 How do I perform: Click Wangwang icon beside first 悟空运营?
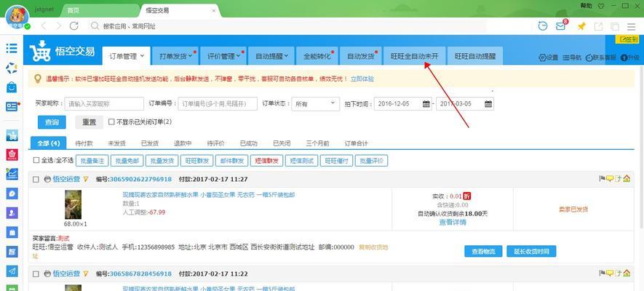(x=47, y=180)
